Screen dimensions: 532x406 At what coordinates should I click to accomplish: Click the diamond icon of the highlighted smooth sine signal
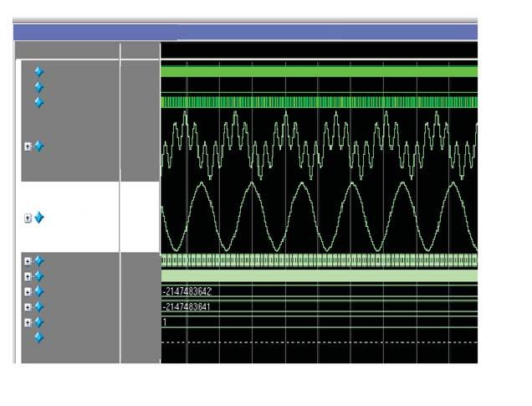pyautogui.click(x=39, y=218)
